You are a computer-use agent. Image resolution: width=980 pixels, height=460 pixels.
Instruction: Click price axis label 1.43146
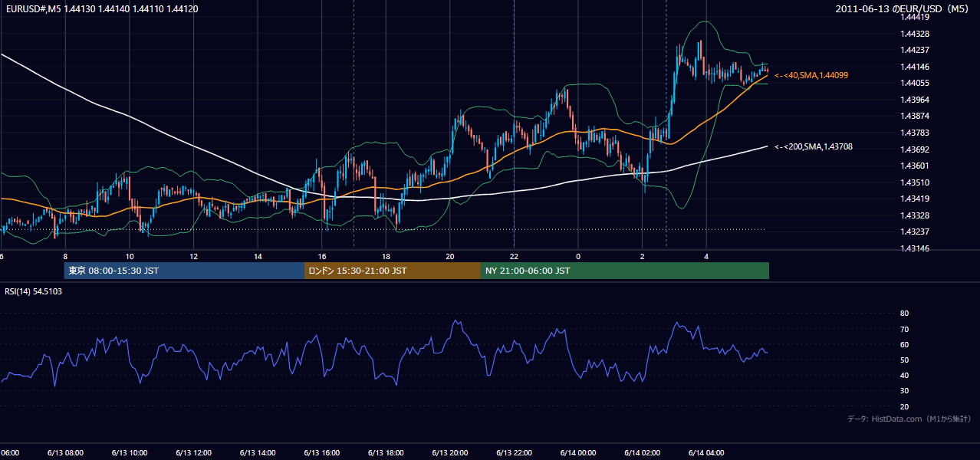click(x=915, y=248)
